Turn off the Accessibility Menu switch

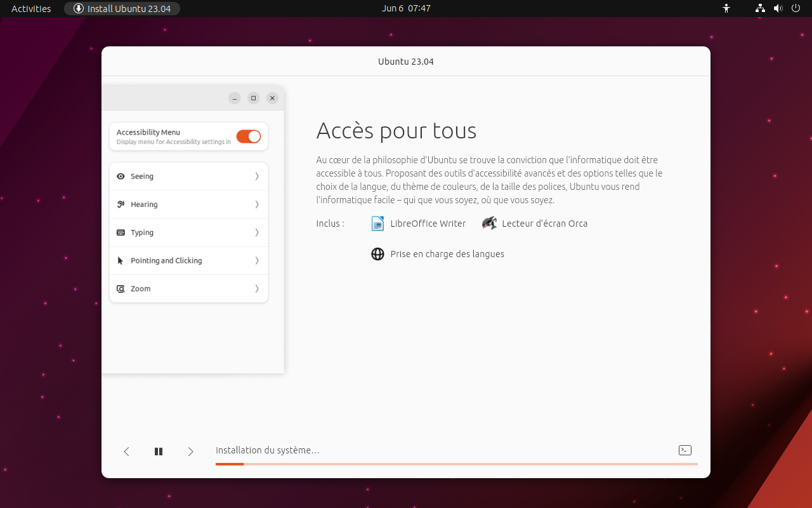249,137
